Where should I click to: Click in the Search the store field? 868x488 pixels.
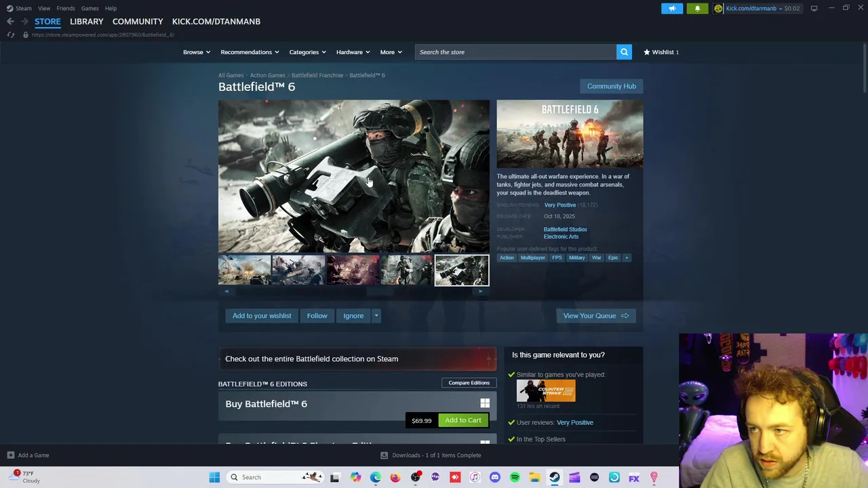pyautogui.click(x=515, y=52)
